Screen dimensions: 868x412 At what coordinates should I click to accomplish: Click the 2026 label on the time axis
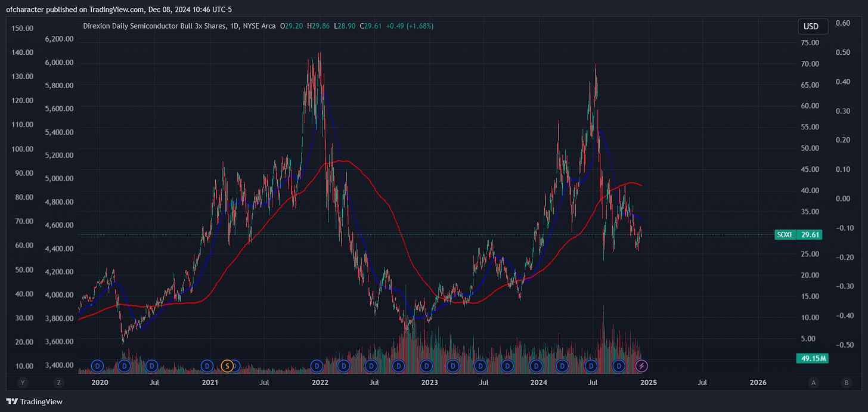(758, 382)
